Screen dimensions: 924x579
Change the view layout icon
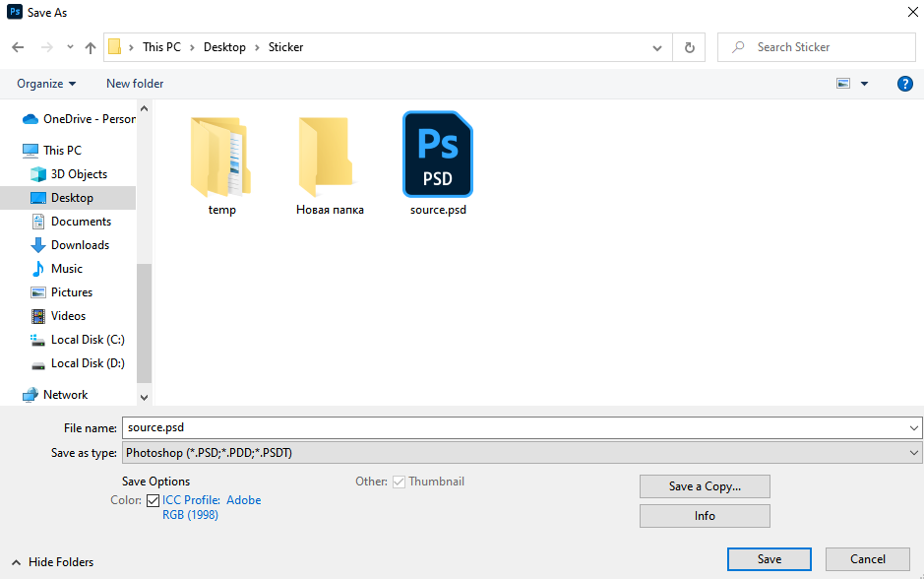(843, 84)
